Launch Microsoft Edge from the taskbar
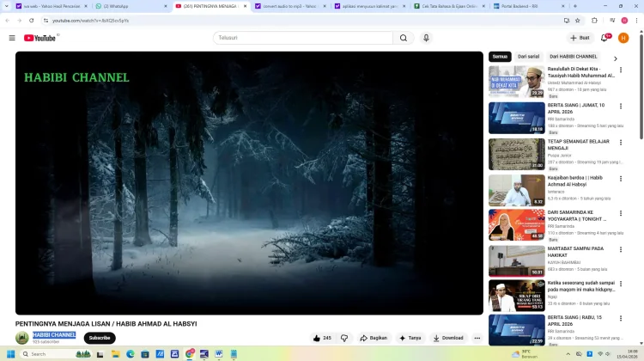Viewport: 644px width, 361px height. coord(131,354)
